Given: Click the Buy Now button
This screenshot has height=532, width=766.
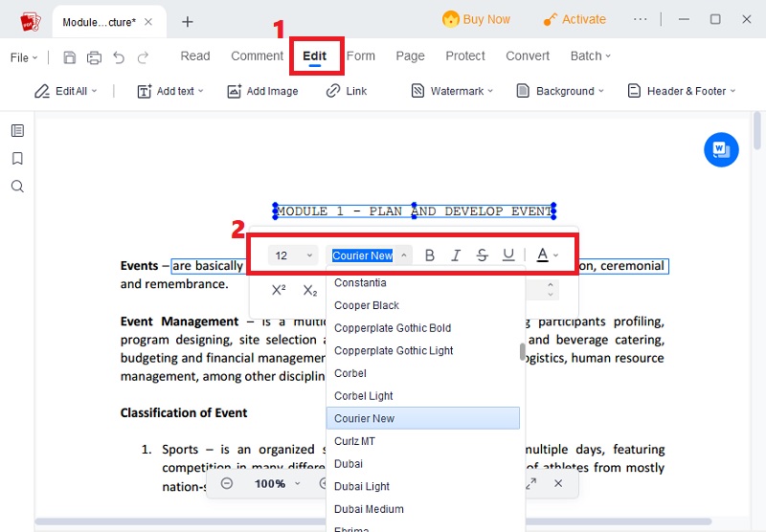Looking at the screenshot, I should click(476, 19).
